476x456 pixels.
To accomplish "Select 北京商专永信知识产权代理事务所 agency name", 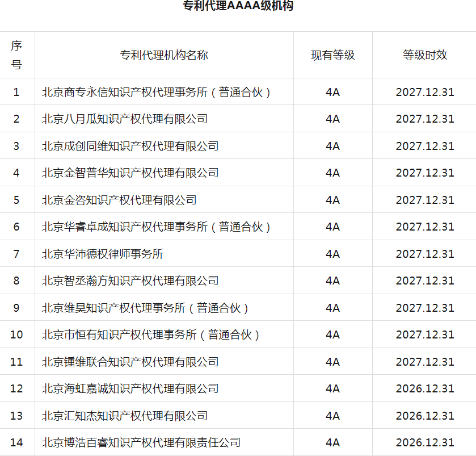I will click(x=157, y=92).
